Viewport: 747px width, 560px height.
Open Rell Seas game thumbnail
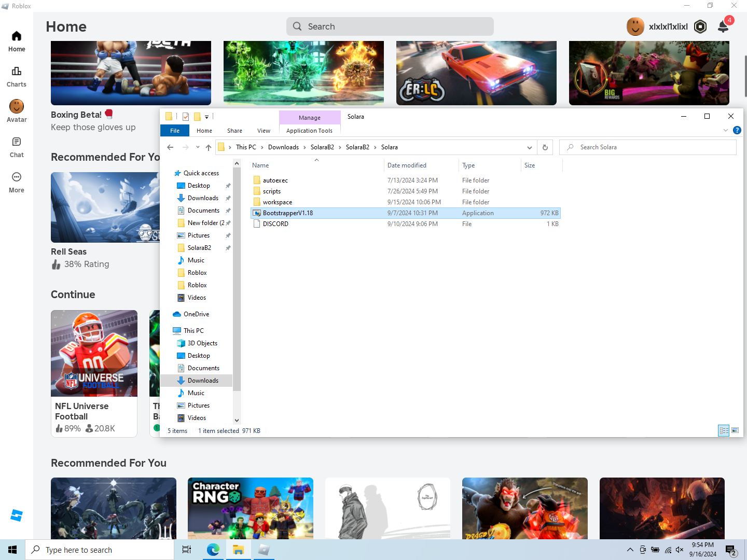105,207
